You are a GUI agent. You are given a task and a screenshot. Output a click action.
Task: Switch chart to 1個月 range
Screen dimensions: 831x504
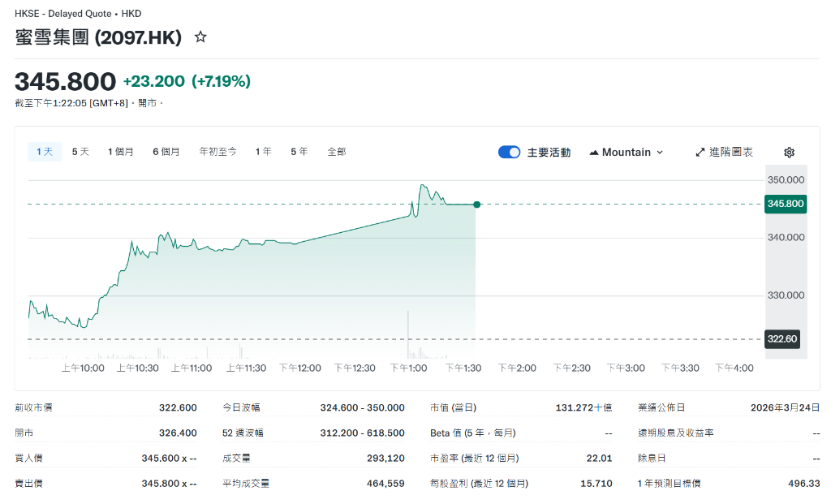click(x=121, y=152)
